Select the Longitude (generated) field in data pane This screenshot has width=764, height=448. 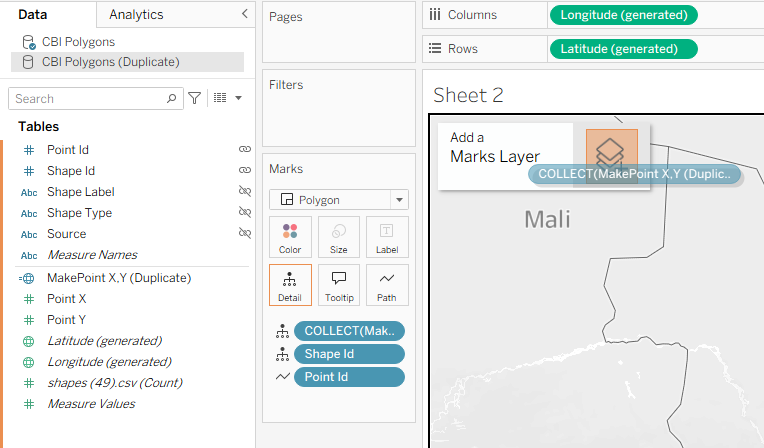tap(109, 361)
